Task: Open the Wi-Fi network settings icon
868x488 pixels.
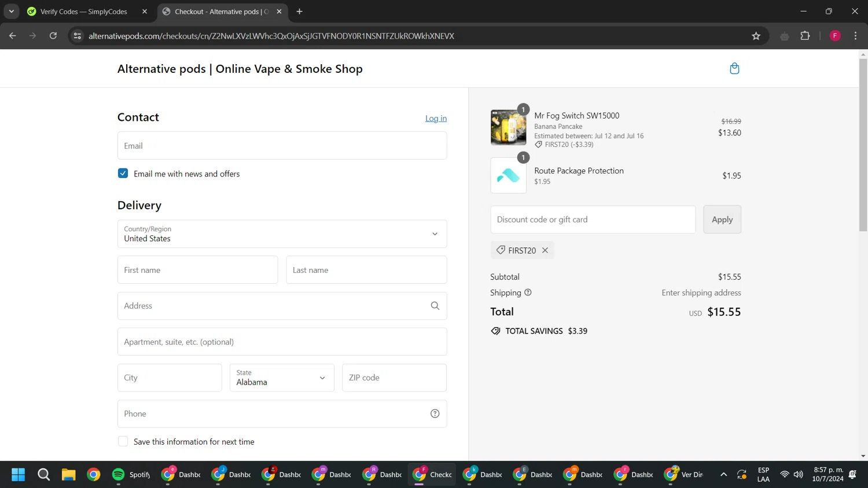Action: 785,475
